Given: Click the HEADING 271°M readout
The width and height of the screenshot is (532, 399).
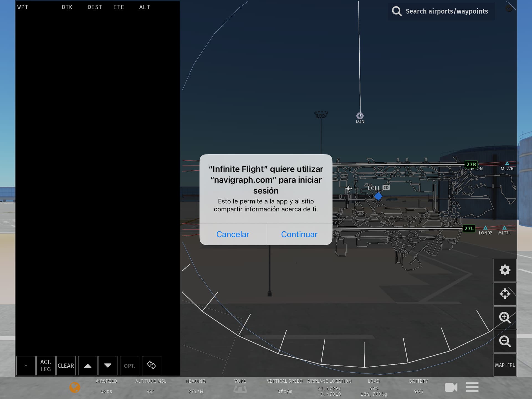Looking at the screenshot, I should [x=196, y=387].
